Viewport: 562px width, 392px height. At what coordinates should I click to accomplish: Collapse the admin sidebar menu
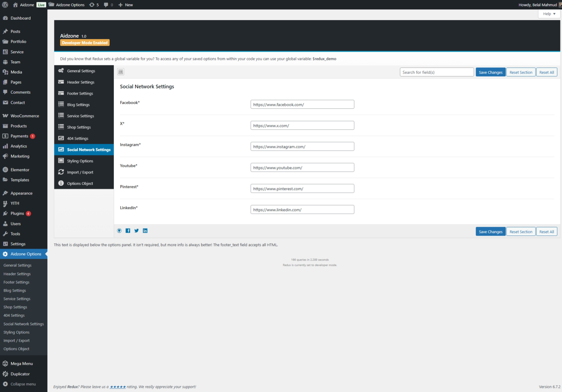click(x=23, y=384)
